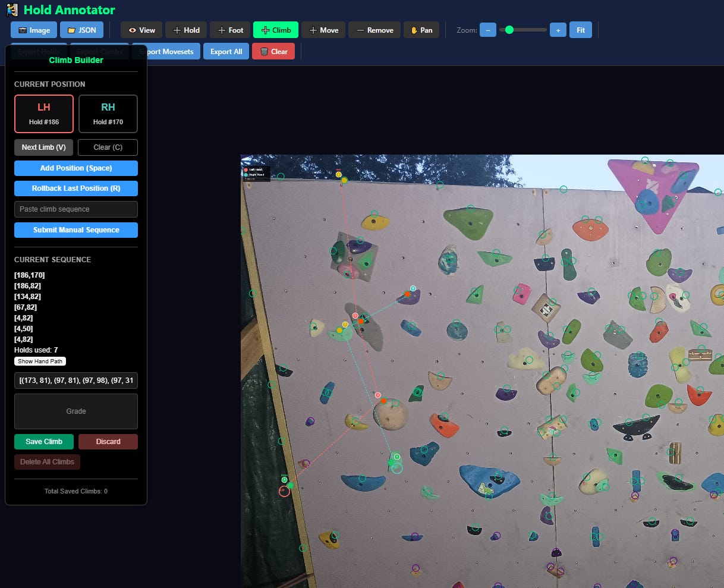Screen dimensions: 724x588
Task: Clear annotations with the red Clear button
Action: pyautogui.click(x=273, y=51)
